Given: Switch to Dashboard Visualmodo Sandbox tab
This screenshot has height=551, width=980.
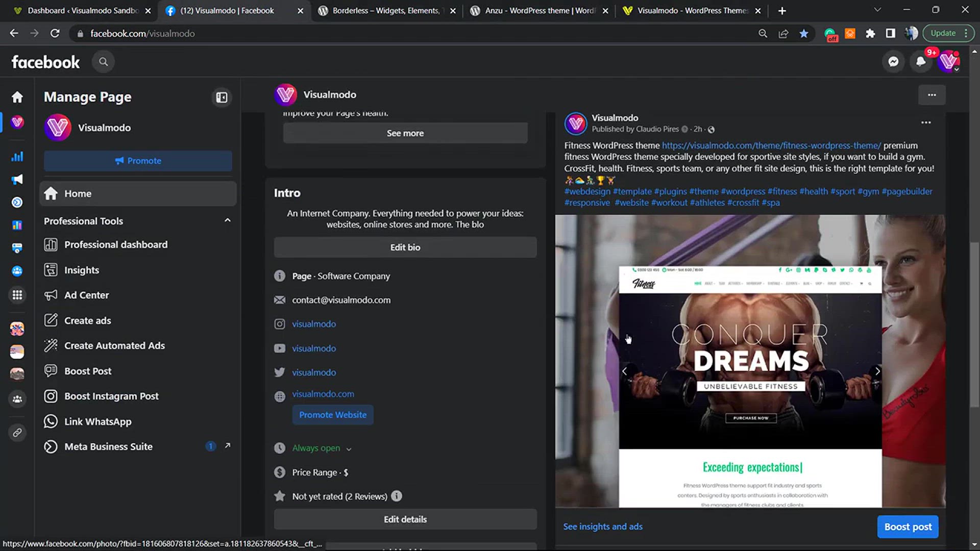Looking at the screenshot, I should click(82, 11).
